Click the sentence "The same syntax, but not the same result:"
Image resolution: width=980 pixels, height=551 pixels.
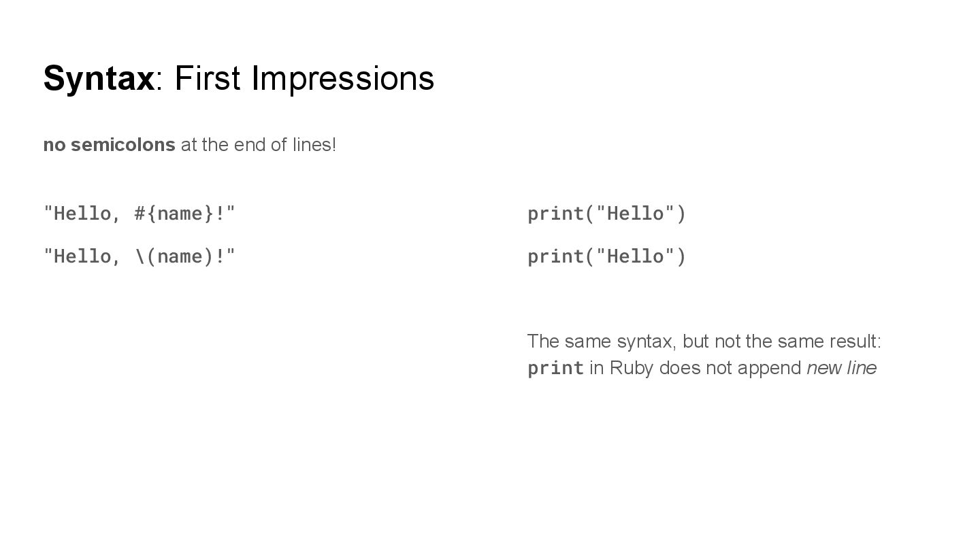click(x=704, y=341)
